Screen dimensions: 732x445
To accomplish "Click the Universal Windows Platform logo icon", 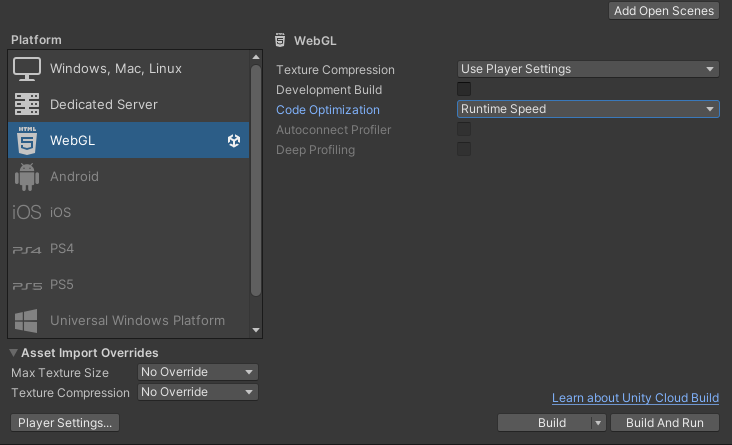I will pos(27,321).
